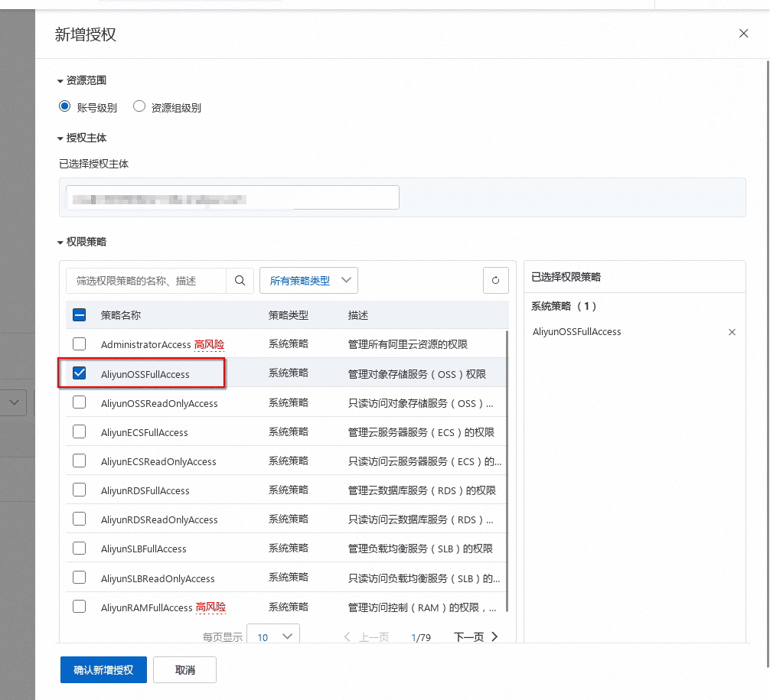This screenshot has height=700, width=770.
Task: Check the AliyunOSSReadOnlyAccess checkbox
Action: click(x=79, y=402)
